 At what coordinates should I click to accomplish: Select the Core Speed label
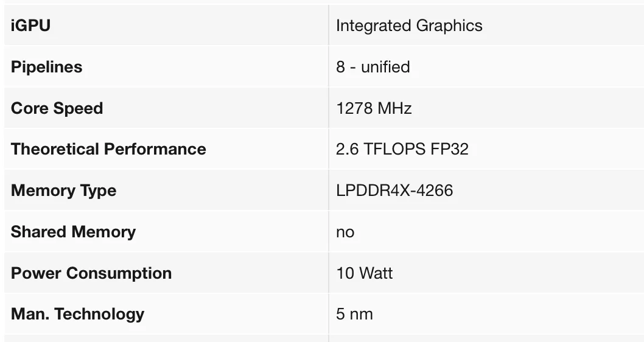coord(57,108)
